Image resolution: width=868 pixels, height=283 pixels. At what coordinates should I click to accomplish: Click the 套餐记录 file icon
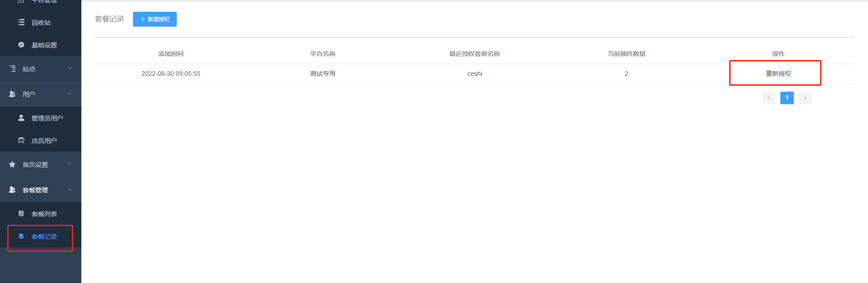(21, 236)
